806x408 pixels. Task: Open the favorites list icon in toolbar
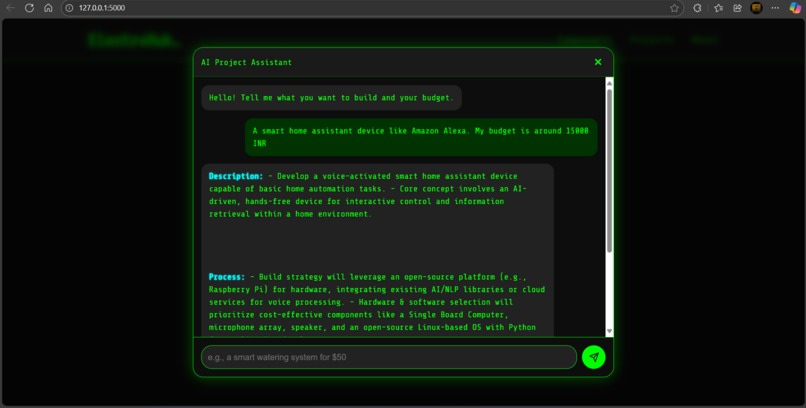(718, 8)
